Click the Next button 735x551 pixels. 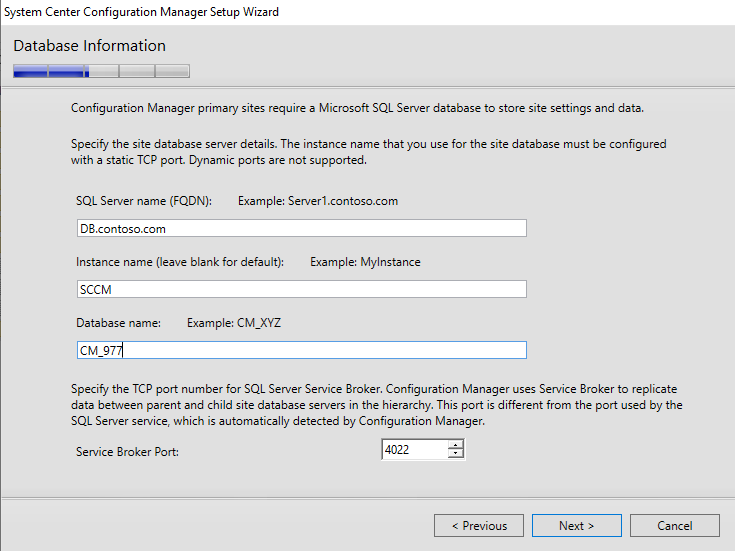pyautogui.click(x=577, y=525)
